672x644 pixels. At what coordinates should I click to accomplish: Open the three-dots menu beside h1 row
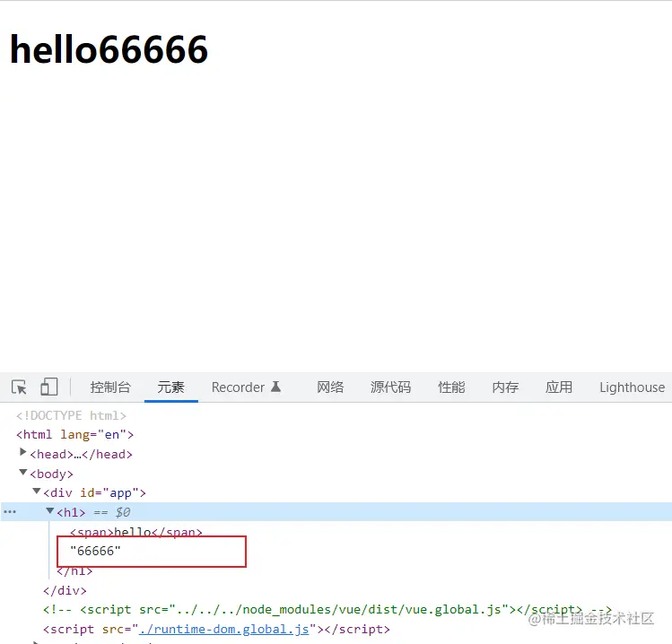(x=10, y=512)
